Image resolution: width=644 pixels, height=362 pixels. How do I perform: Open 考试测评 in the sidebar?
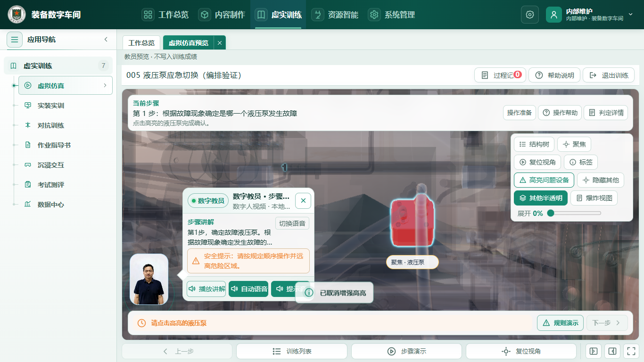(51, 185)
